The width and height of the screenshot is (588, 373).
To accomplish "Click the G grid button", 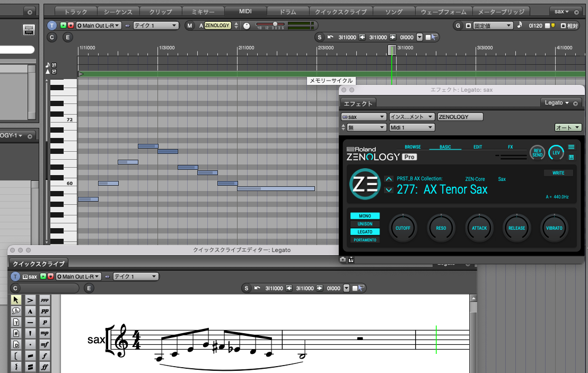I will [458, 25].
